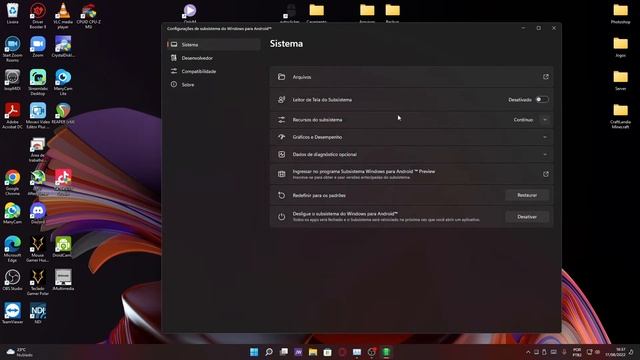The width and height of the screenshot is (640, 360).
Task: Open Movavi Video Editor Plus shortcut
Action: [38, 116]
